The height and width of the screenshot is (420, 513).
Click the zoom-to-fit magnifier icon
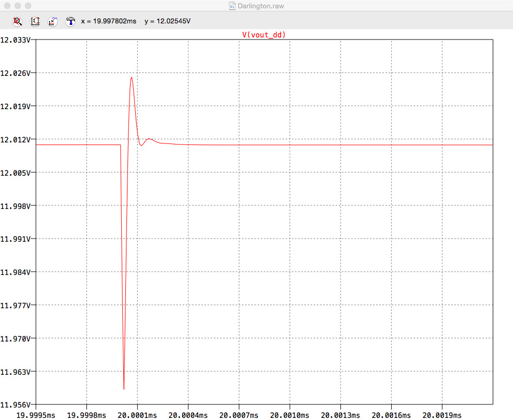[17, 22]
